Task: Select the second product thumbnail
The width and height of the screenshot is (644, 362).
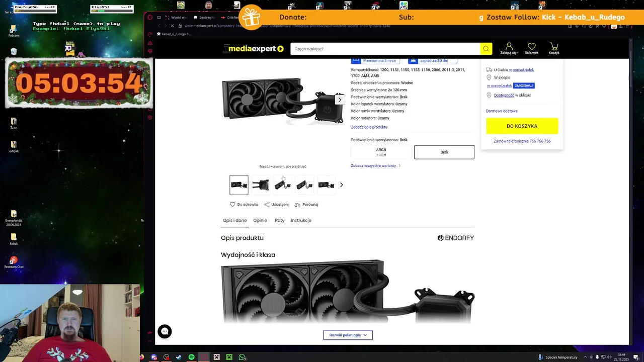Action: point(261,185)
